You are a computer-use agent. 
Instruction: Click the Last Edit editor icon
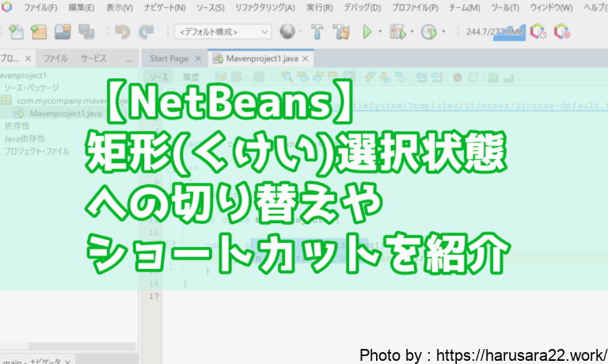pyautogui.click(x=222, y=77)
